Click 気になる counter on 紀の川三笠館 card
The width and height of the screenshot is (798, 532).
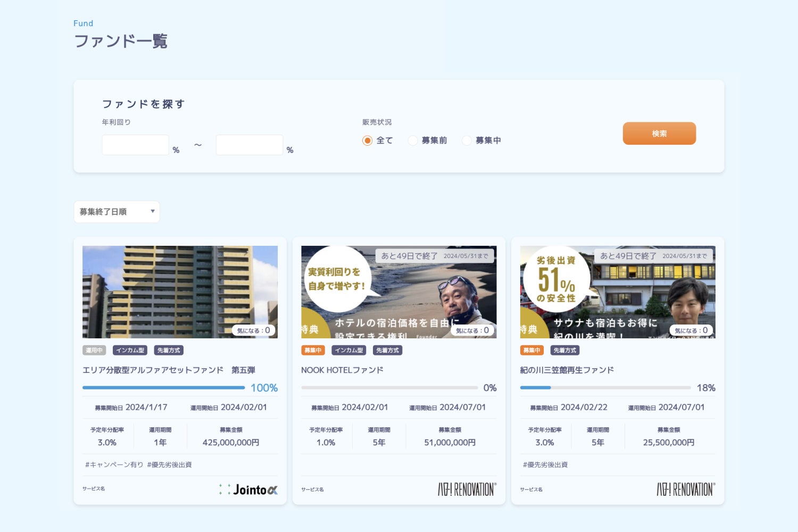(691, 330)
